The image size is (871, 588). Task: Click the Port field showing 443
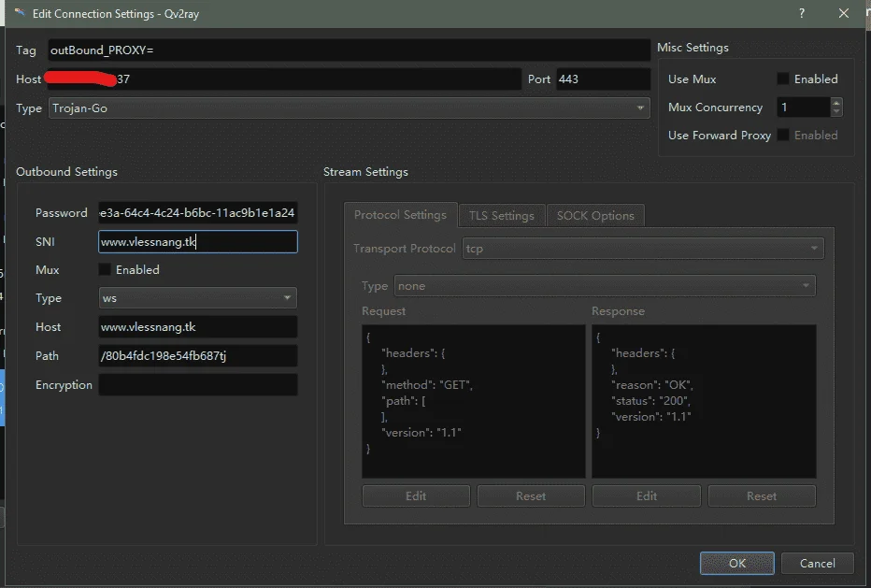point(604,79)
